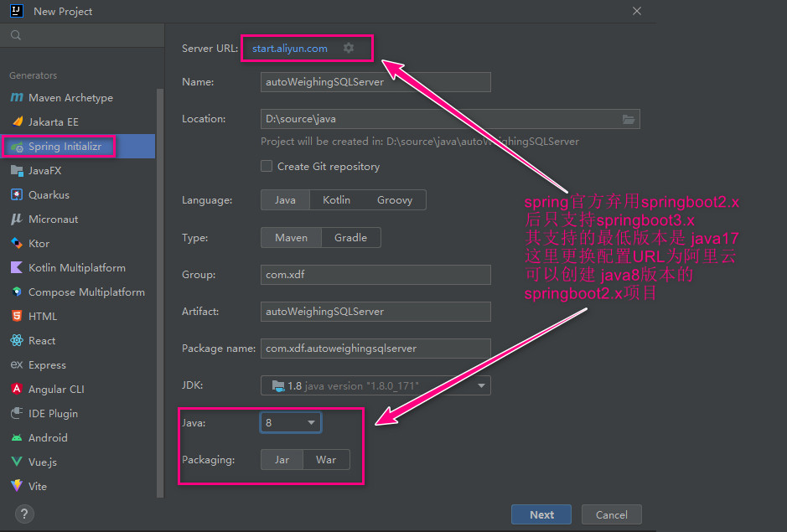Open help with question mark button
The image size is (787, 532).
tap(24, 514)
